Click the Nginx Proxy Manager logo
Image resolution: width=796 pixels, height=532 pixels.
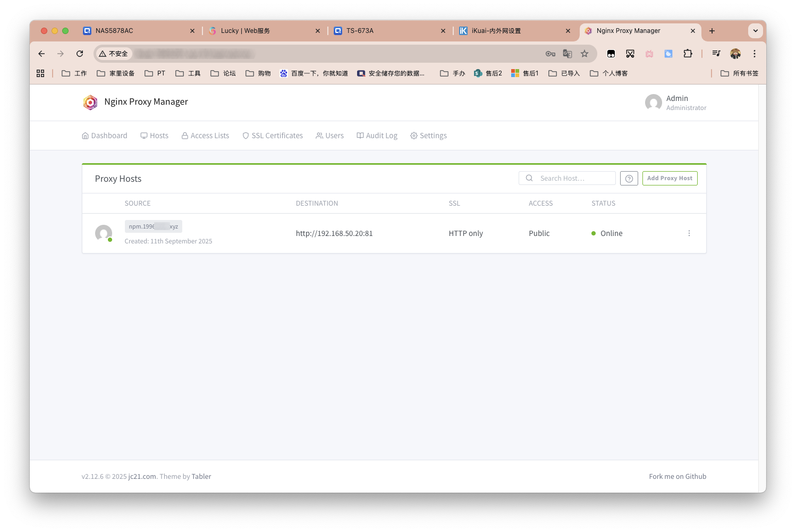[90, 102]
